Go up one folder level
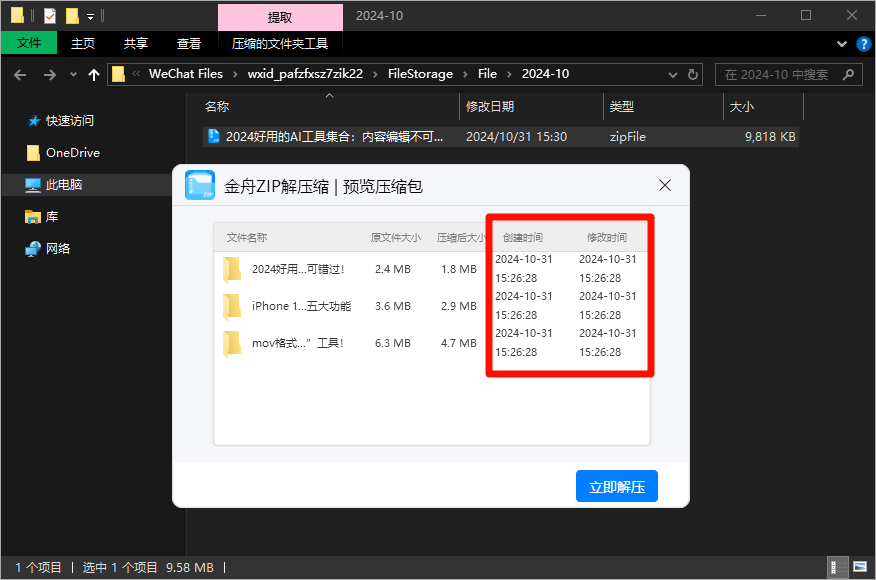876x580 pixels. (94, 74)
